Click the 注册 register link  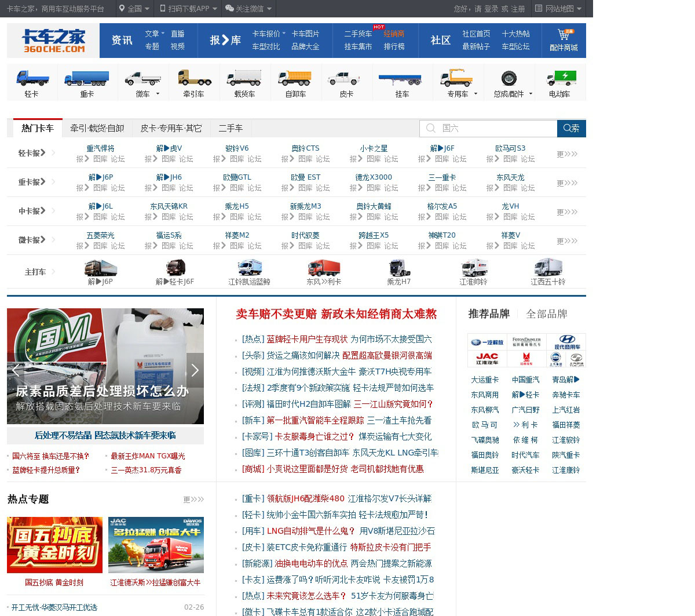click(518, 9)
